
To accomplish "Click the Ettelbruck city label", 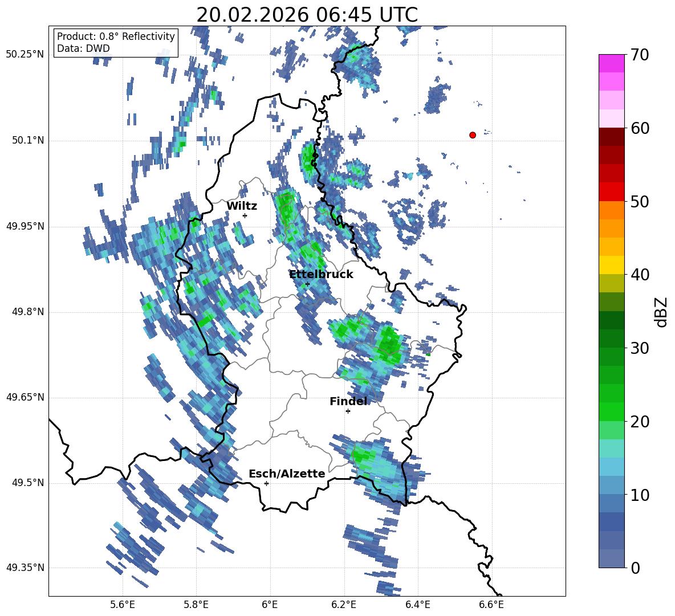I will coord(321,275).
